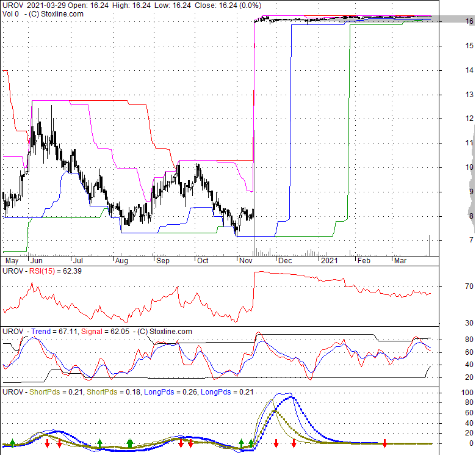Screen dimensions: 476x455
Task: Click the '7' price axis label
Action: coord(472,240)
